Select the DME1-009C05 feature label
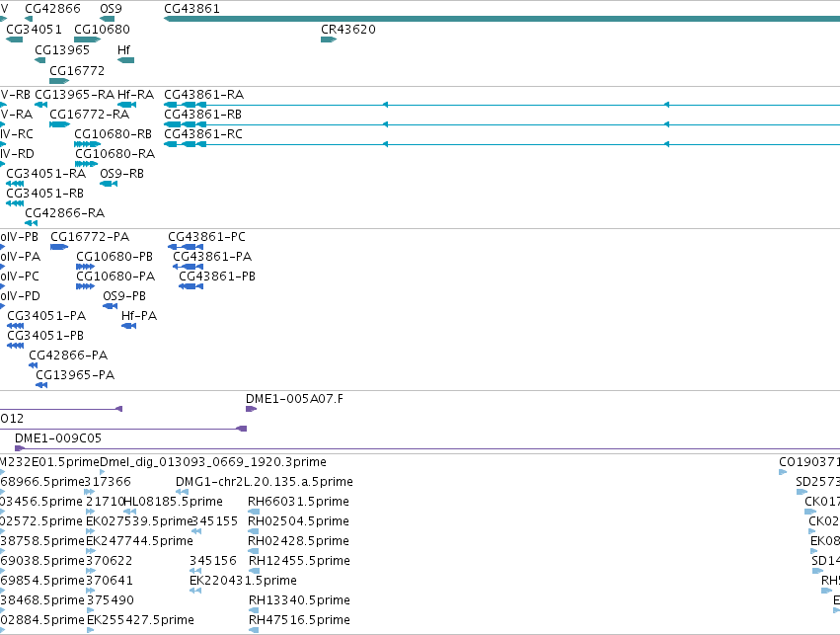840x635 pixels. coord(58,438)
